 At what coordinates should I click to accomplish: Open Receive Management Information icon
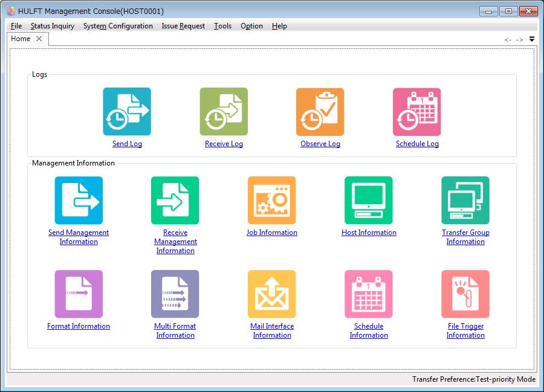(175, 201)
